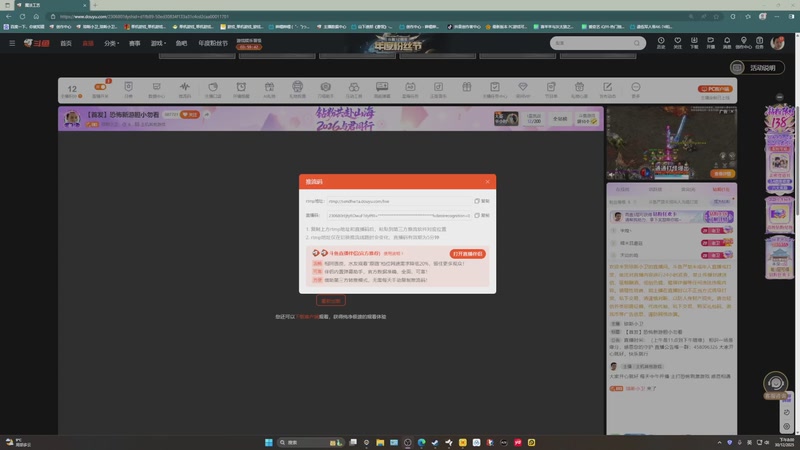
Task: Go to 直播 in the top navigation
Action: coord(88,43)
